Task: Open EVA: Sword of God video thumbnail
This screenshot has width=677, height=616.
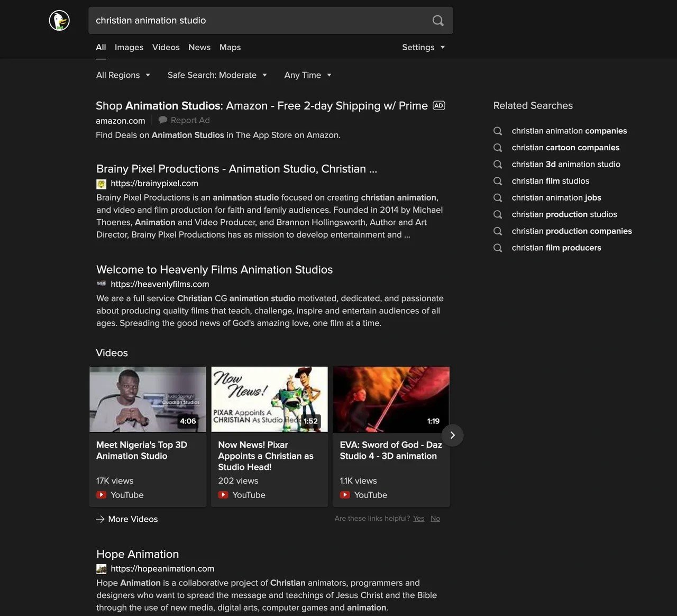Action: (x=391, y=400)
